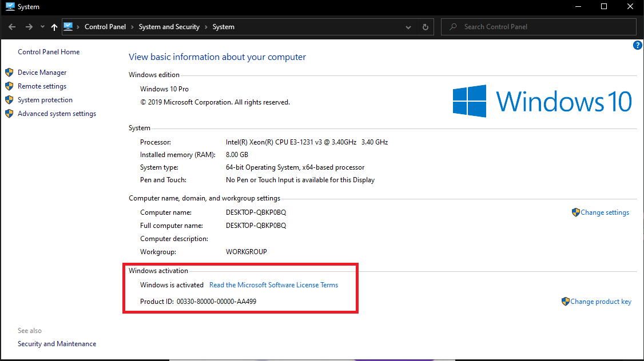Open Device Manager from the sidebar
Viewport: 644px width, 361px height.
[42, 73]
